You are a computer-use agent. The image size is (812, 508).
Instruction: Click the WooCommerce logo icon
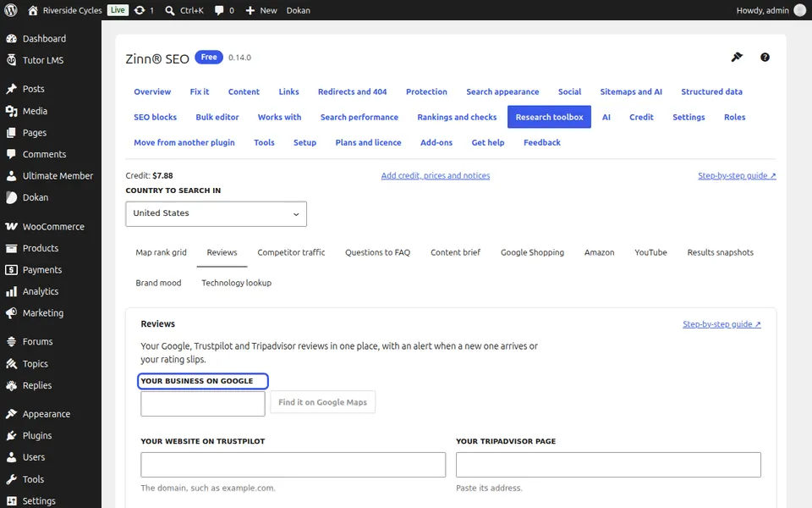click(11, 227)
